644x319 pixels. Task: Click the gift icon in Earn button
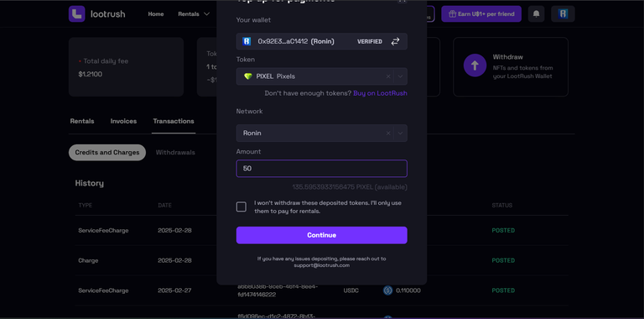coord(452,14)
